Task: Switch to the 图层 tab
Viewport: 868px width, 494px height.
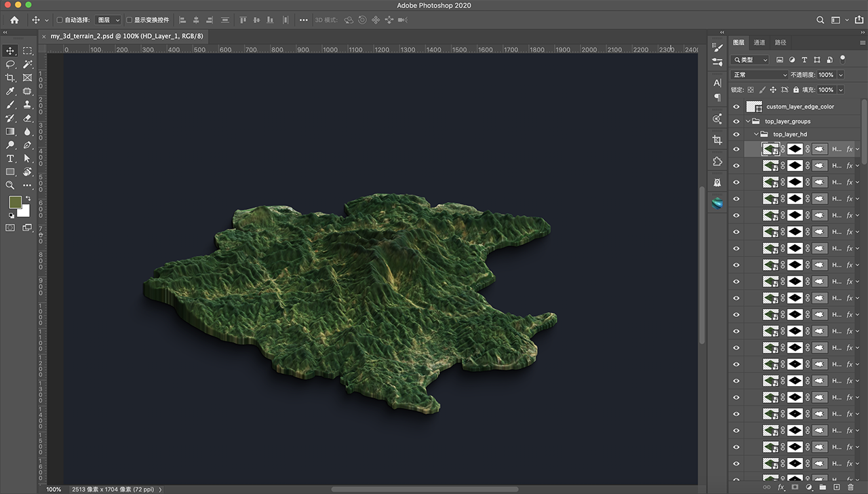Action: point(738,42)
